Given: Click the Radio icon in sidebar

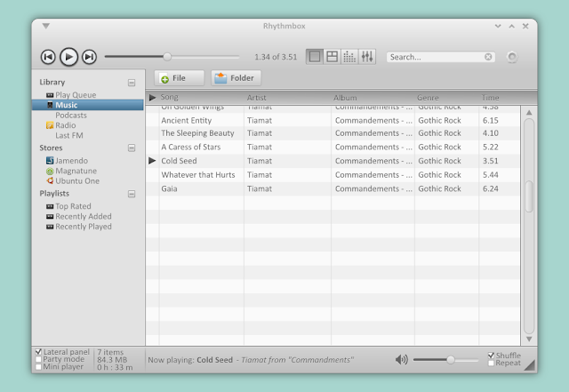Looking at the screenshot, I should coord(50,125).
